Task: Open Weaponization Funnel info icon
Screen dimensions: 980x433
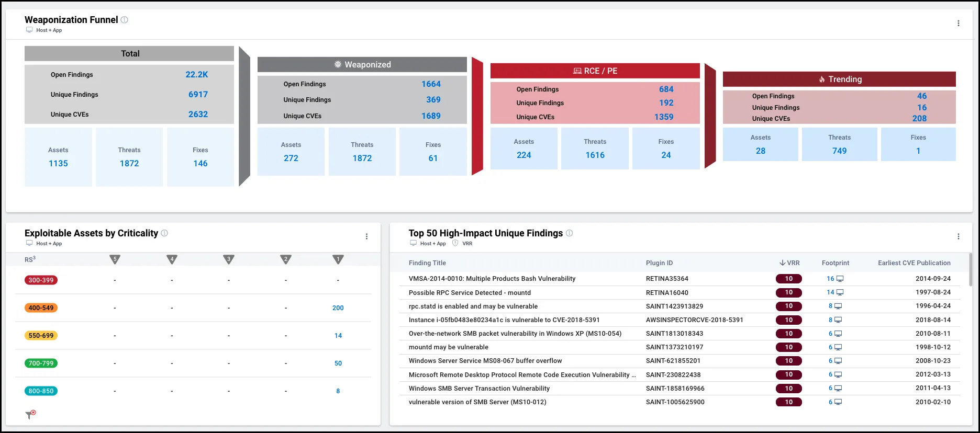Action: pyautogui.click(x=125, y=20)
